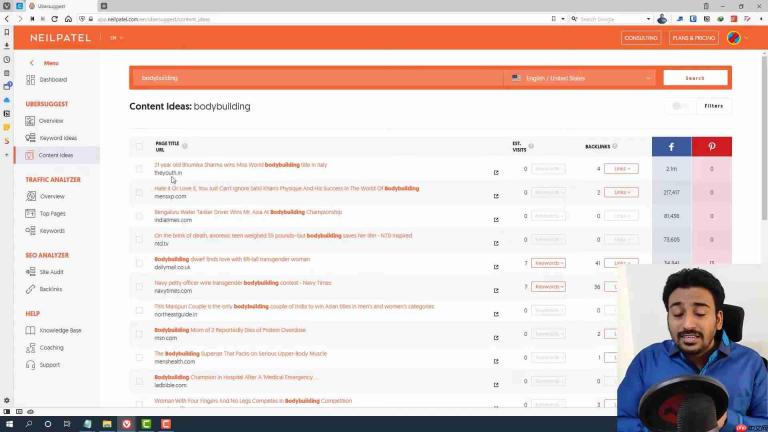Open Dashboard from the sidebar
This screenshot has width=768, height=432.
click(x=47, y=79)
